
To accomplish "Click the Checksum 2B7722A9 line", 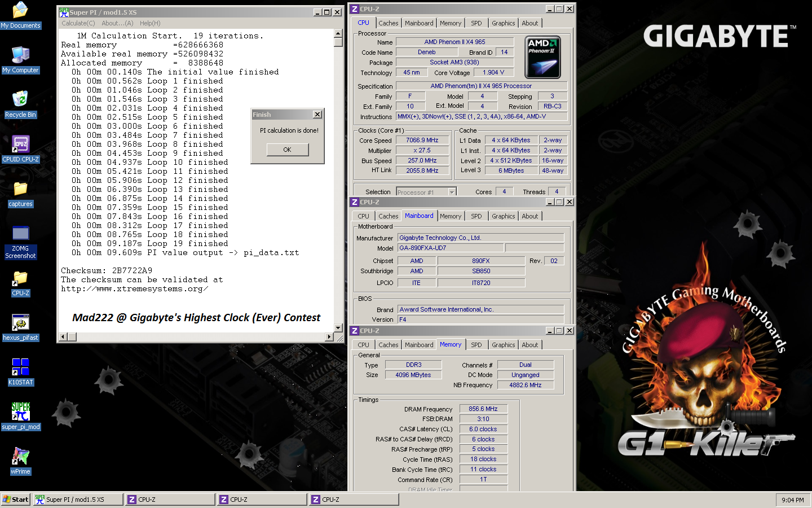I will [x=107, y=270].
